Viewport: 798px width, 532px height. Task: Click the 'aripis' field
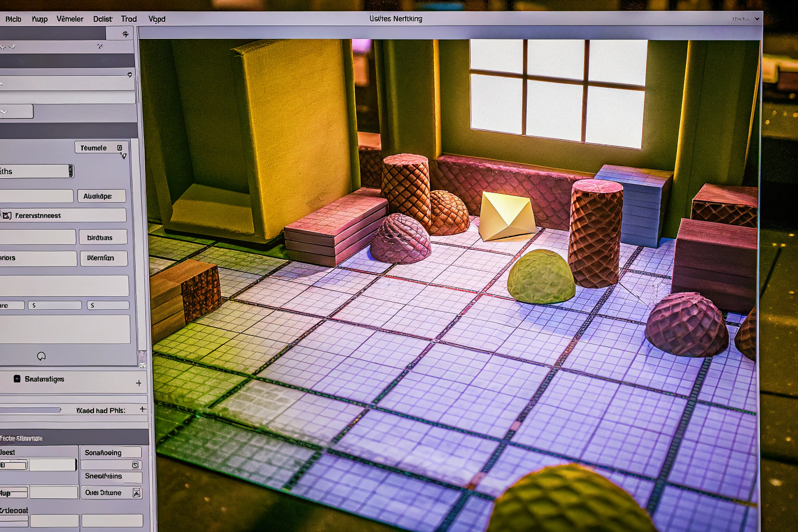tap(38, 258)
